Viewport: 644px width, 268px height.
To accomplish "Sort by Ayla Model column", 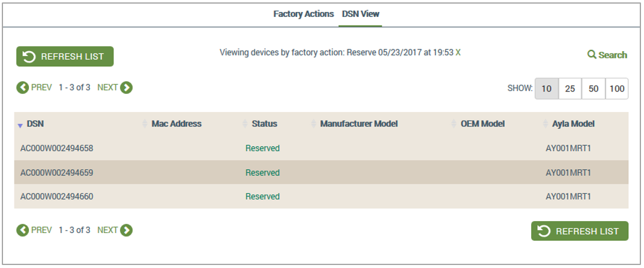I will click(573, 123).
